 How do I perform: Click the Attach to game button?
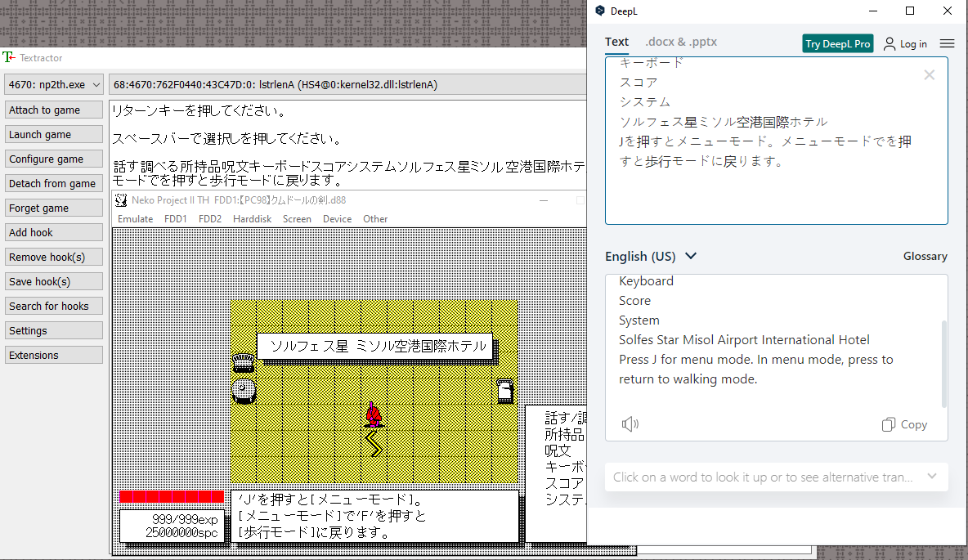click(53, 109)
